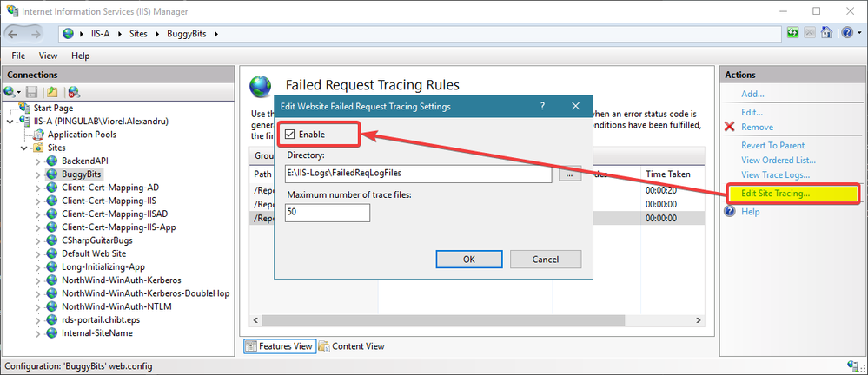Click the Up folder icon in Connections toolbar
868x375 pixels.
click(x=51, y=92)
